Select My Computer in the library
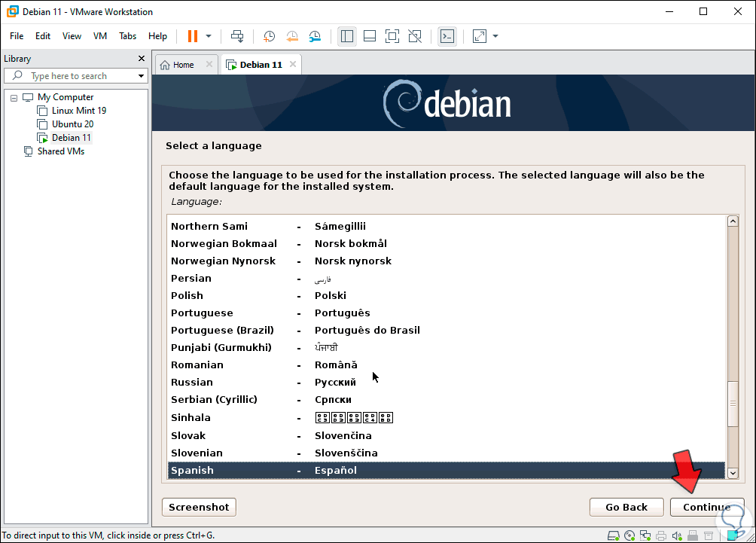The image size is (756, 543). pyautogui.click(x=65, y=97)
